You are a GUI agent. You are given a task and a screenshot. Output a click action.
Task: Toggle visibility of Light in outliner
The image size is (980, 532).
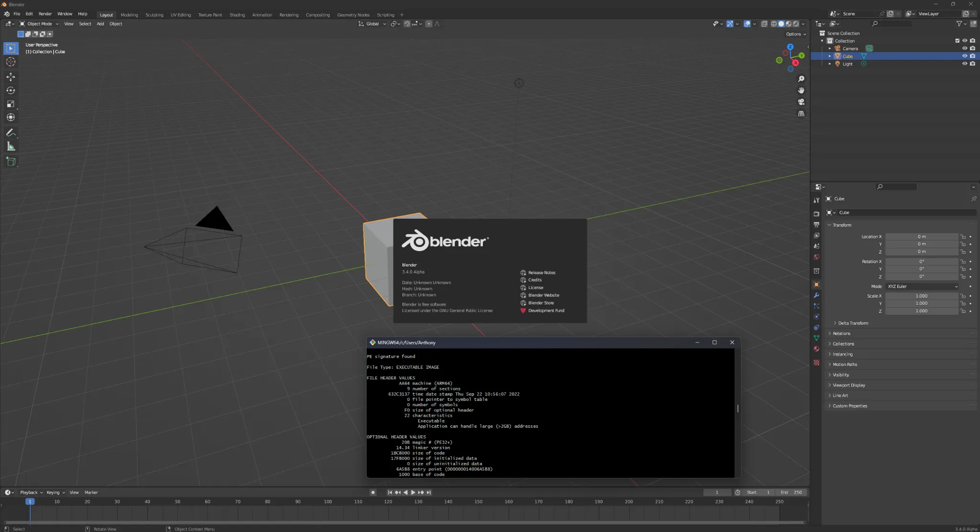tap(965, 64)
